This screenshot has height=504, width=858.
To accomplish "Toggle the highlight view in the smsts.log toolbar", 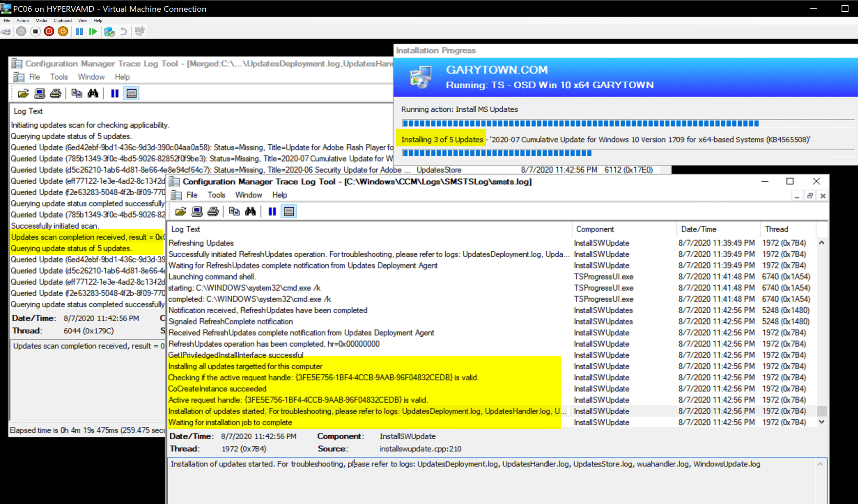I will pos(288,211).
